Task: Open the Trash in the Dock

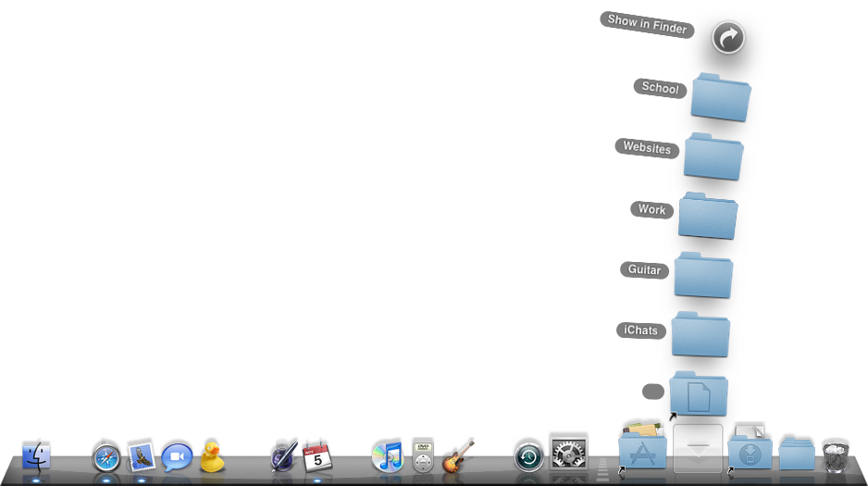Action: (836, 456)
